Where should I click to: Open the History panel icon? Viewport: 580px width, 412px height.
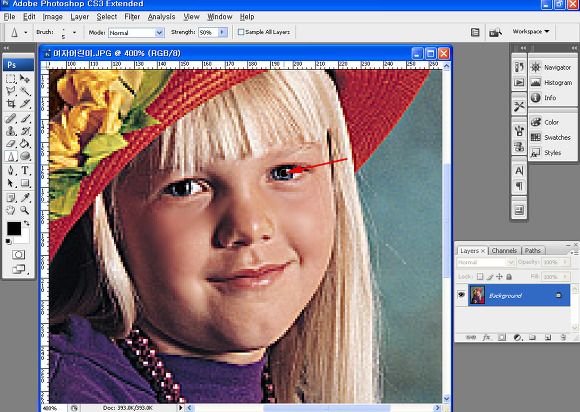coord(519,67)
